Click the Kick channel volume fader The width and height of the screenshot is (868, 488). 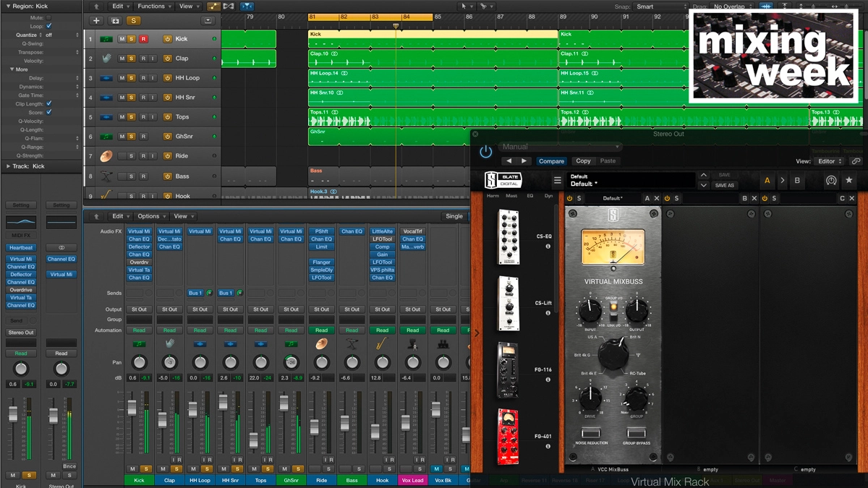tap(132, 408)
